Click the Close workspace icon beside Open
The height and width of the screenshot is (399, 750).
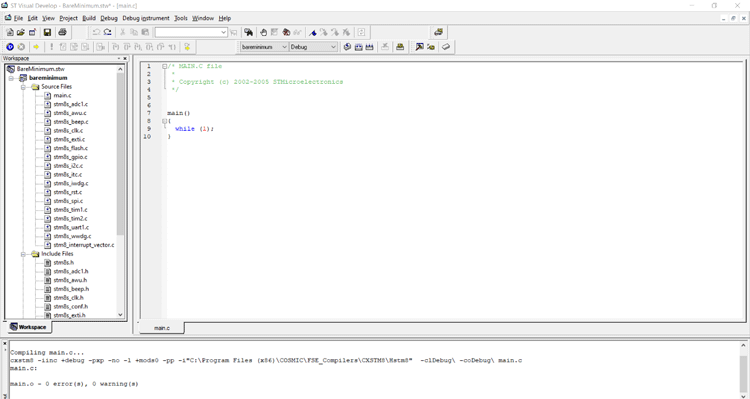(32, 33)
